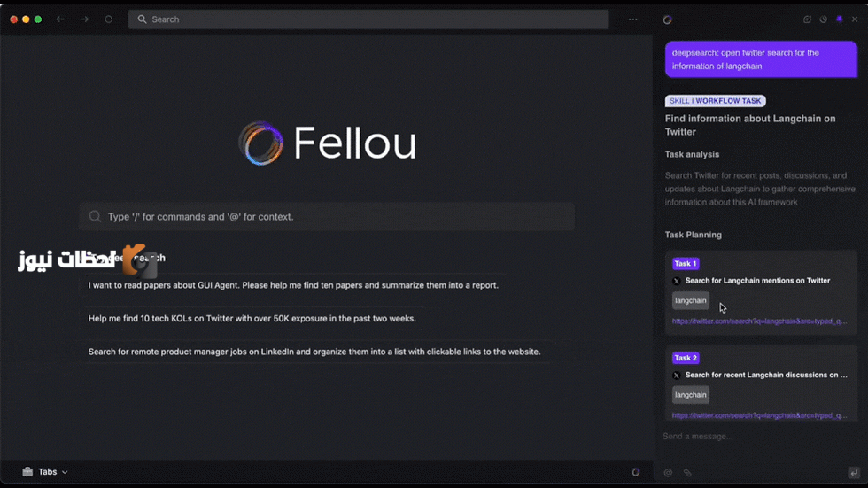
Task: Click the attachment paperclip icon
Action: (687, 473)
